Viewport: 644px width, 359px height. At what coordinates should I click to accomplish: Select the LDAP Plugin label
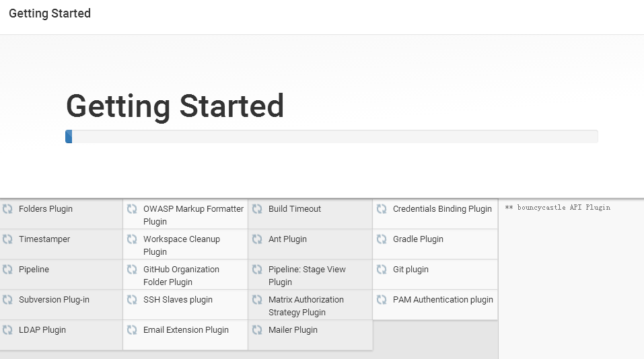pyautogui.click(x=42, y=330)
